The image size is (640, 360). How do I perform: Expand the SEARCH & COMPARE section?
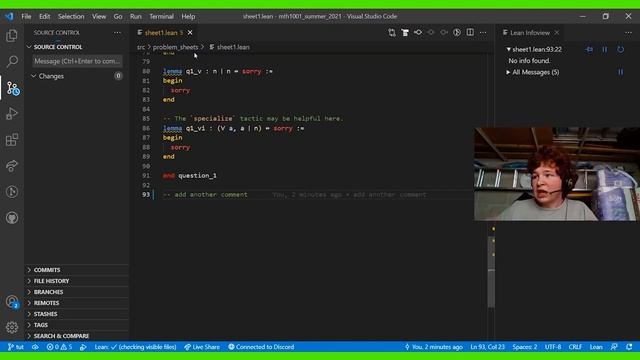click(77, 336)
